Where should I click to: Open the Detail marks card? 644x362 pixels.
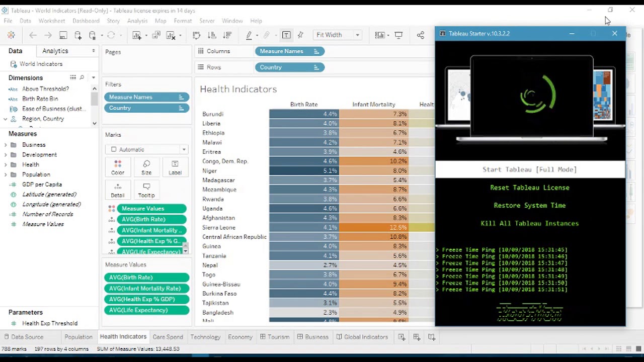[118, 191]
